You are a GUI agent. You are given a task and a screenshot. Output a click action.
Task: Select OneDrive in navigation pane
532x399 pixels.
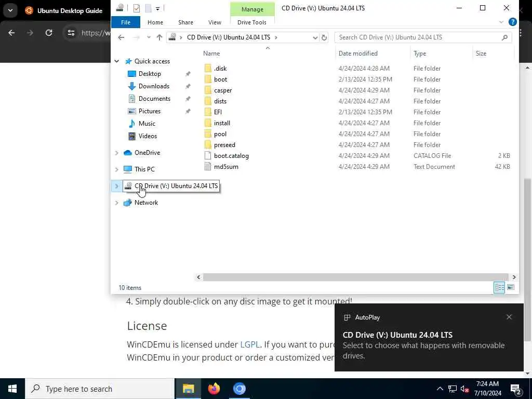coord(147,153)
